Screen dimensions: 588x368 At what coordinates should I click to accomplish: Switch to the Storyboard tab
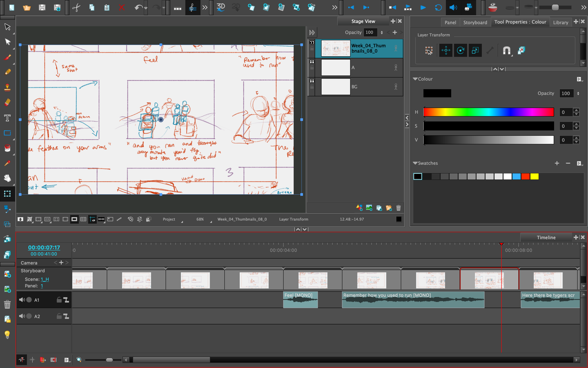475,22
